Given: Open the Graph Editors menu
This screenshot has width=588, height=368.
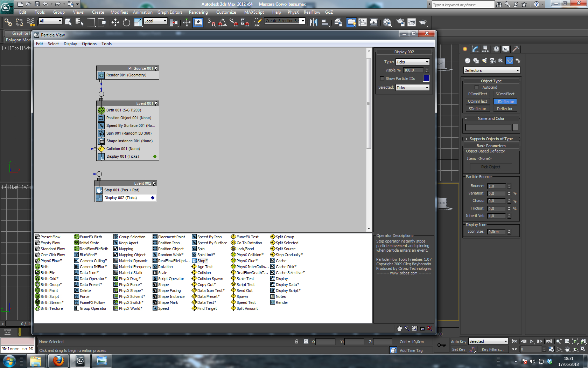Looking at the screenshot, I should pos(170,12).
